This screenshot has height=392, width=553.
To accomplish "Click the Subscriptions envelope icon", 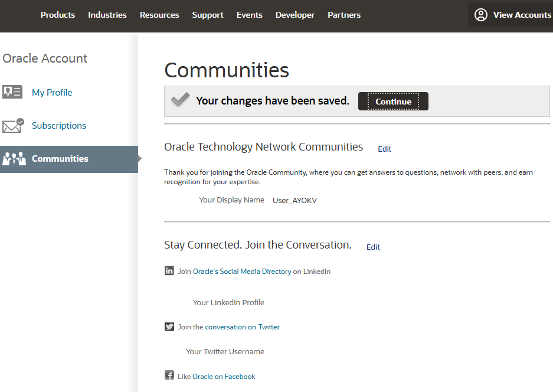I will (13, 125).
